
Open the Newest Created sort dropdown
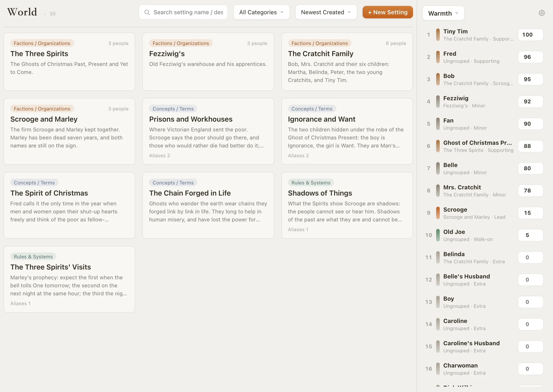(x=326, y=12)
